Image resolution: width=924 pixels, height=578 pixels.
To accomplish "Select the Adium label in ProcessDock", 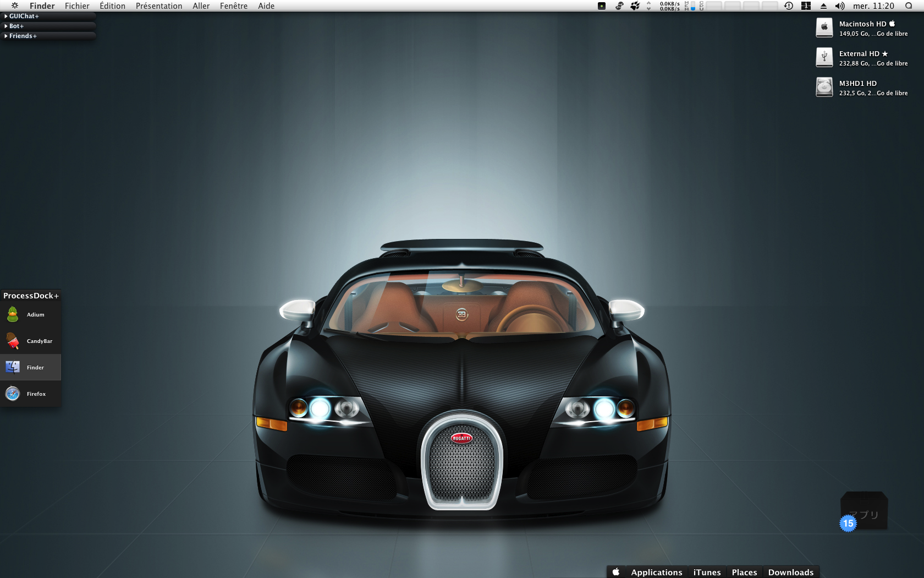I will coord(36,315).
